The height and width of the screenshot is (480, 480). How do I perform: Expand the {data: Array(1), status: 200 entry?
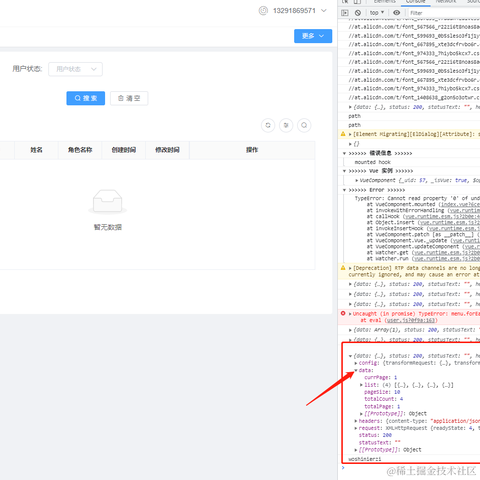pyautogui.click(x=350, y=330)
